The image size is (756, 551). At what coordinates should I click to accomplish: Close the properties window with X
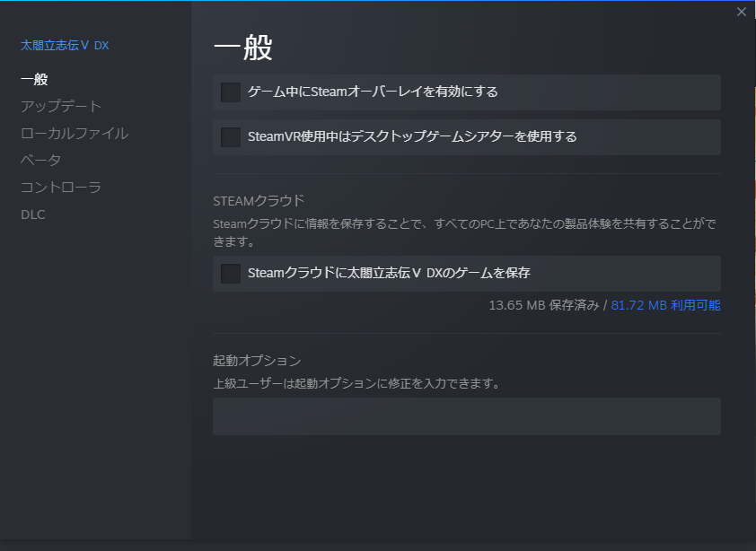742,12
